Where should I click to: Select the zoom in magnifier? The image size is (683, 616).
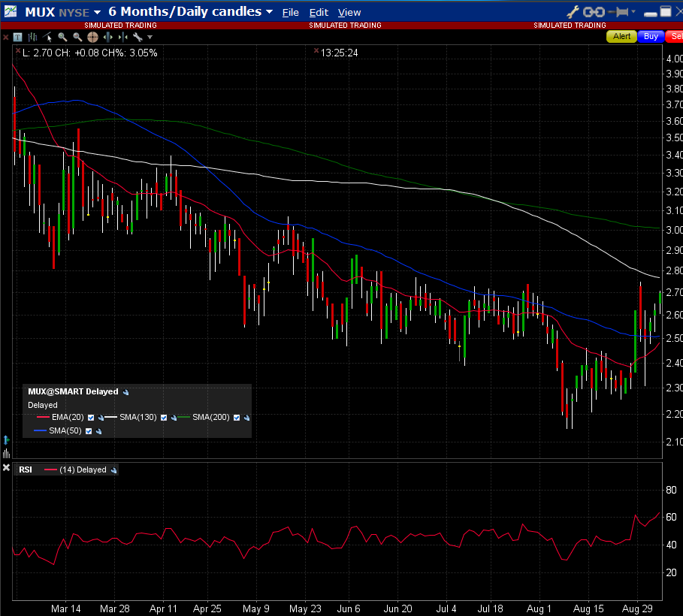[62, 37]
